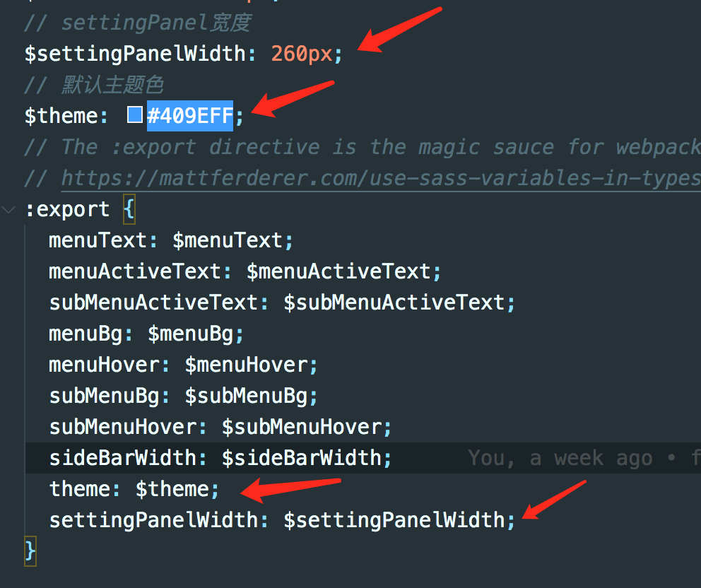701x588 pixels.
Task: Click the $theme variable declaration
Action: [x=61, y=116]
